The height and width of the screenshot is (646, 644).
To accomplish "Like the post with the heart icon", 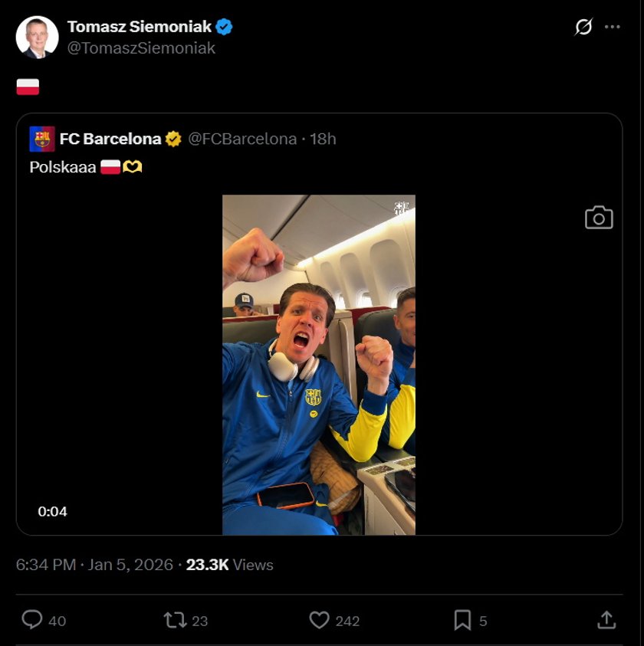I will click(x=319, y=620).
